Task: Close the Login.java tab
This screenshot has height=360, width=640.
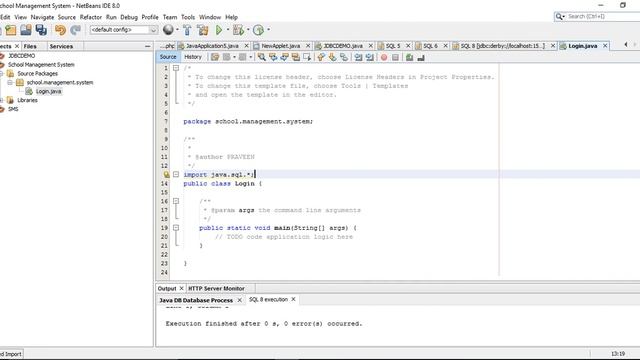Action: 605,46
